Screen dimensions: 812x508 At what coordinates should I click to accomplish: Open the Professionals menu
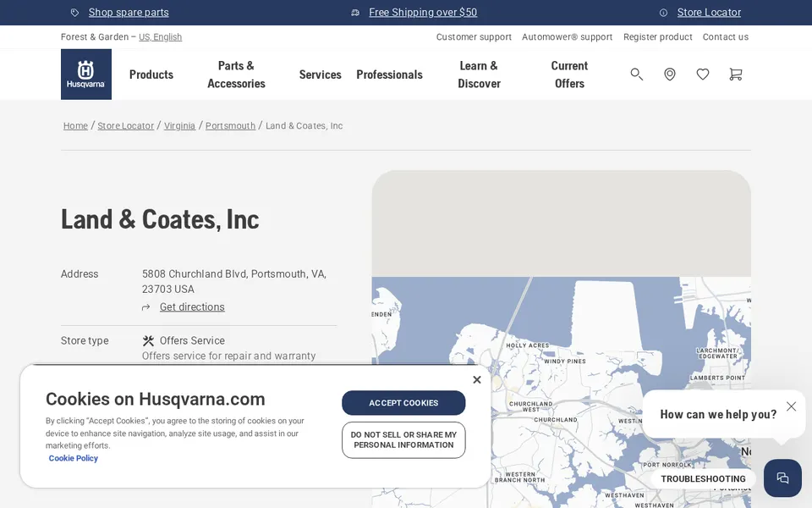(x=389, y=75)
